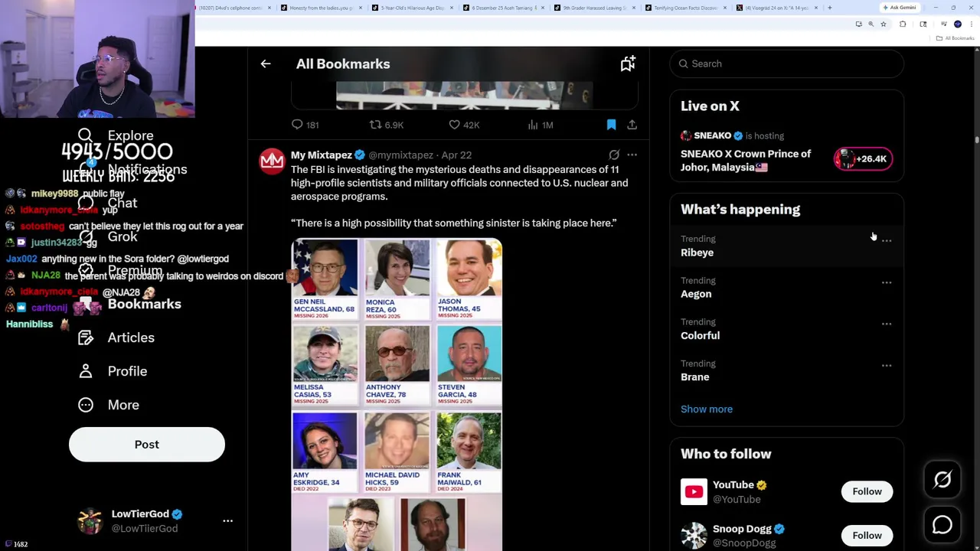Click the Post button

pyautogui.click(x=147, y=445)
